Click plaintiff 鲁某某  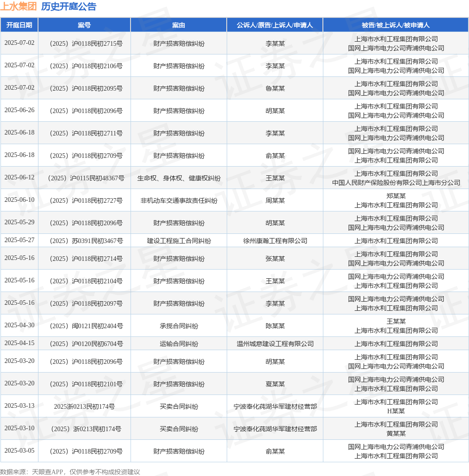tap(275, 88)
